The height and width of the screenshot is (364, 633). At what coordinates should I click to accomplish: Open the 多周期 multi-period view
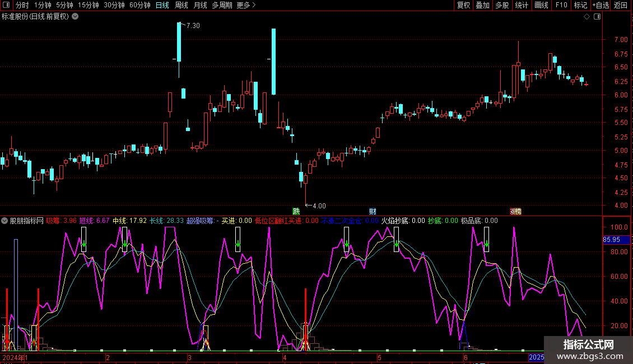[x=222, y=5]
